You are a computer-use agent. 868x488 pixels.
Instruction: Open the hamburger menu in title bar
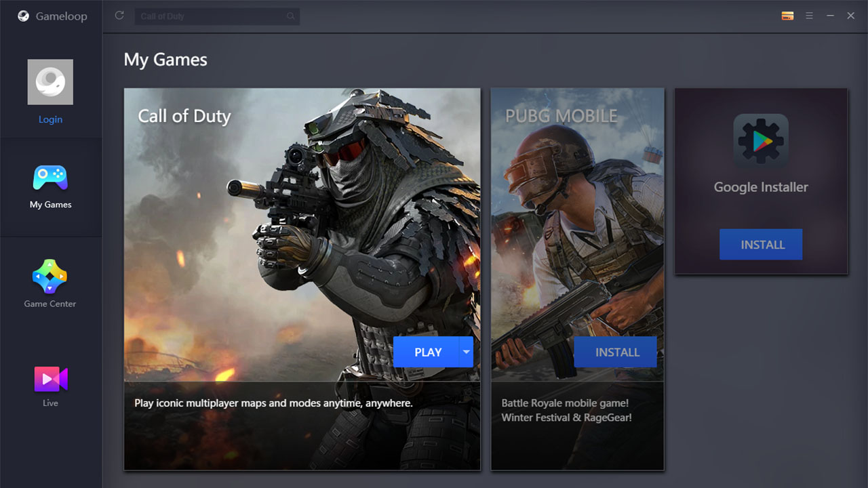click(809, 16)
